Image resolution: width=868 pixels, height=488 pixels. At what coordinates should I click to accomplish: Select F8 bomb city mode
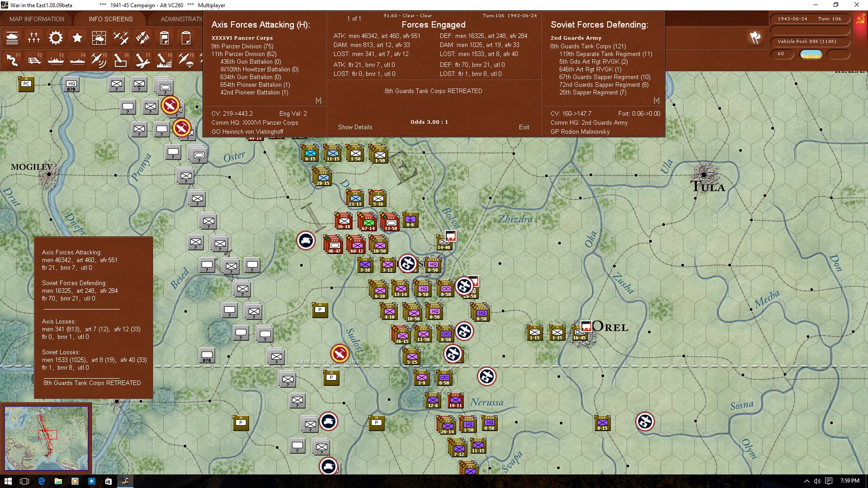pyautogui.click(x=164, y=60)
